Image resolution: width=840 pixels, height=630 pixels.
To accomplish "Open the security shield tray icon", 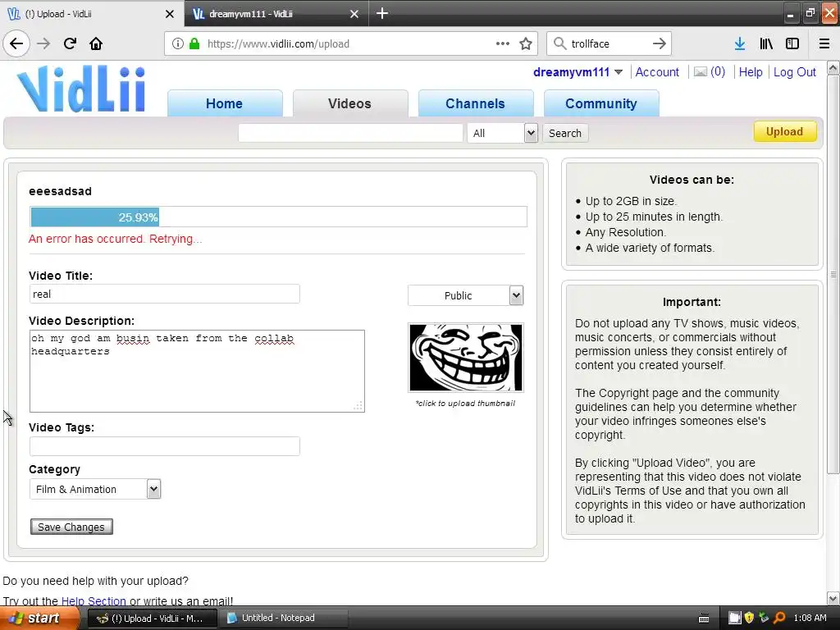I will coord(750,618).
